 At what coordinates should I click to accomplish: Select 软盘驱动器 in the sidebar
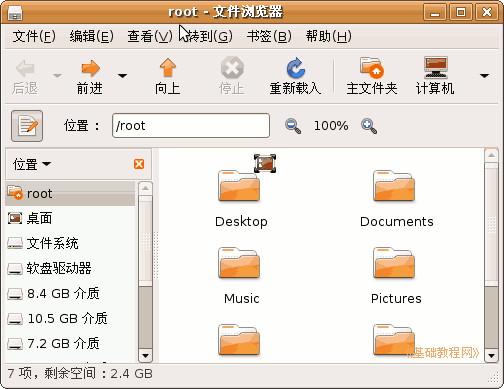click(x=70, y=268)
